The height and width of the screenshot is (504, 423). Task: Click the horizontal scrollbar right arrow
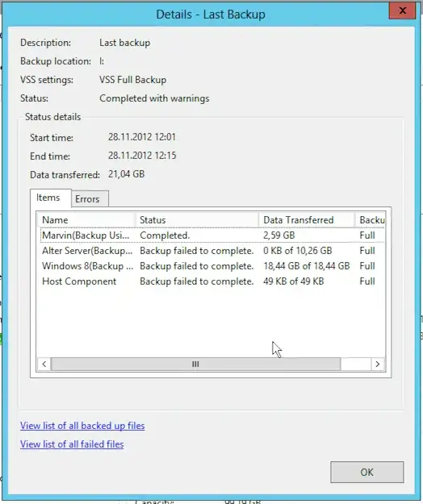(378, 364)
